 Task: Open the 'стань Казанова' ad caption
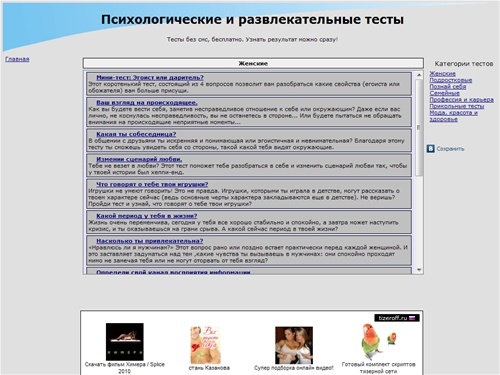click(209, 368)
